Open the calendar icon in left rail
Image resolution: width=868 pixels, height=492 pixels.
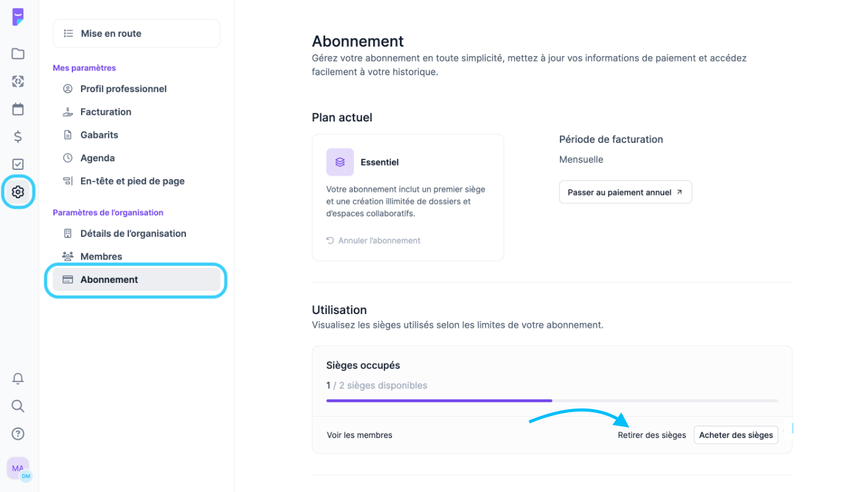click(x=18, y=109)
